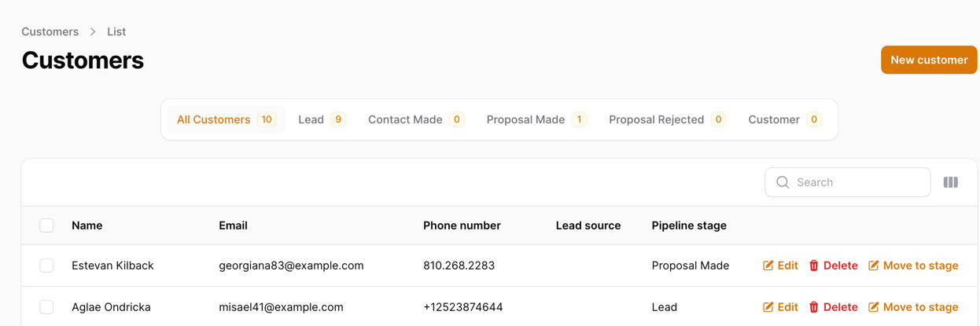Image resolution: width=980 pixels, height=326 pixels.
Task: Click the edit pencil icon for Aglae Ondricka
Action: 768,307
